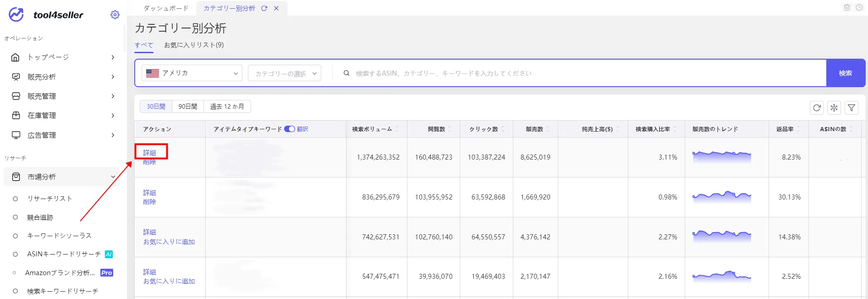
Task: Click the home icon beside トップページ
Action: pyautogui.click(x=16, y=57)
